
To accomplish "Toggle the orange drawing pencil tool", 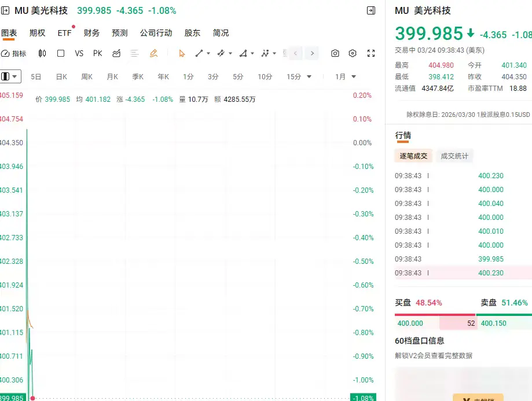I will click(154, 53).
